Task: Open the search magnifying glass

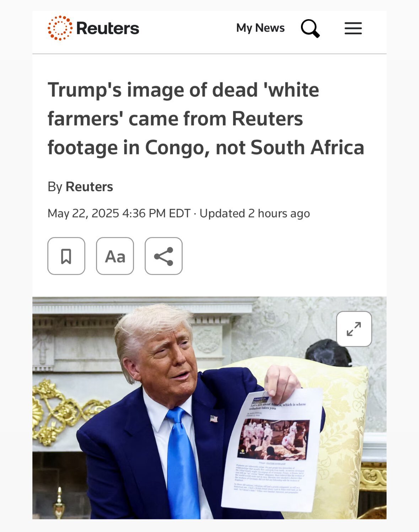Action: [x=310, y=28]
